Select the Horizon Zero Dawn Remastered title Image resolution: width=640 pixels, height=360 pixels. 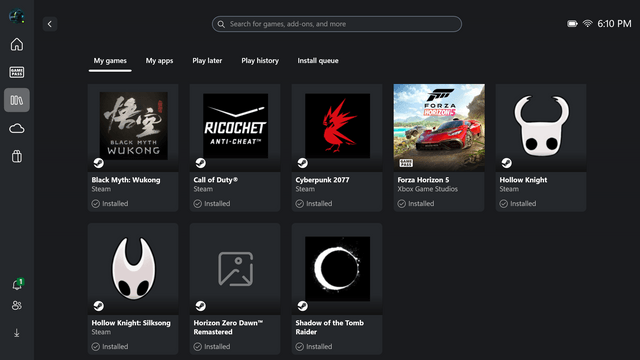[x=228, y=327]
